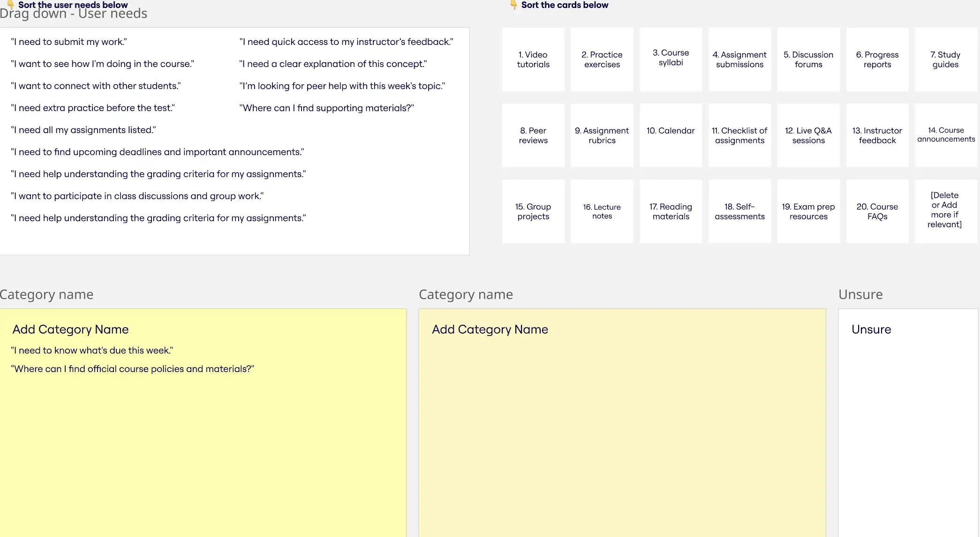980x537 pixels.
Task: Select the '19. Exam prep resources' card
Action: click(808, 211)
